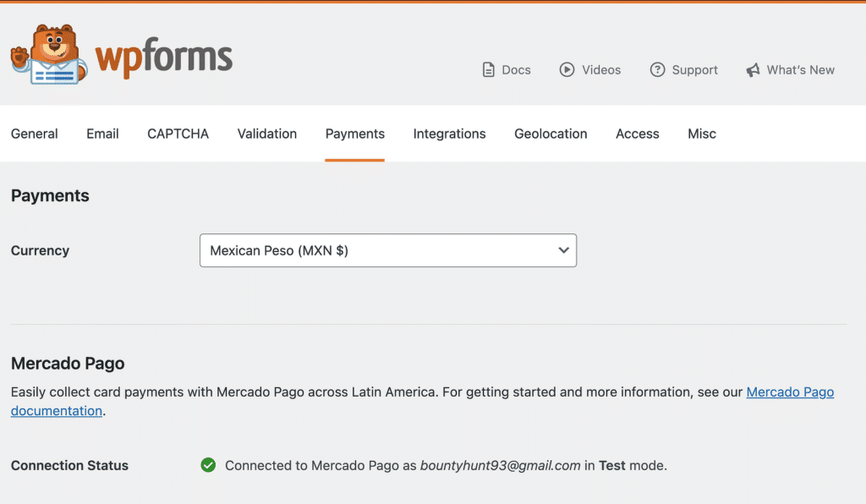866x504 pixels.
Task: Follow the Mercado Pago documentation link
Action: [x=790, y=392]
